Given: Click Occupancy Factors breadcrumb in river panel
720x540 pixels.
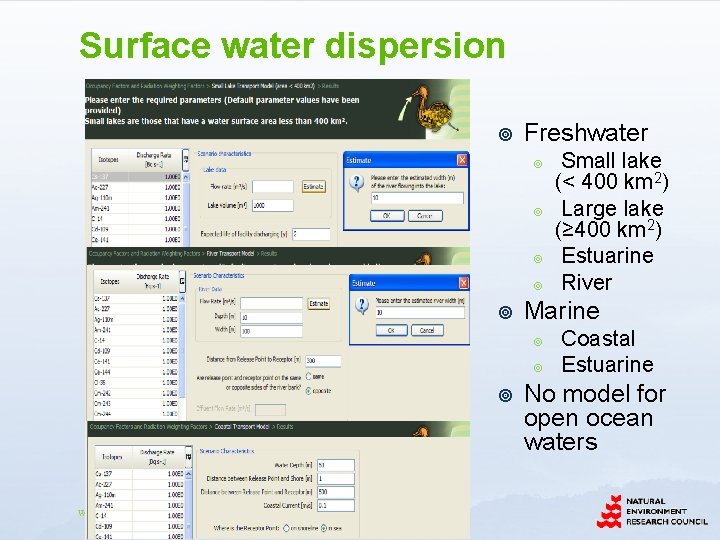Looking at the screenshot, I should (x=145, y=253).
